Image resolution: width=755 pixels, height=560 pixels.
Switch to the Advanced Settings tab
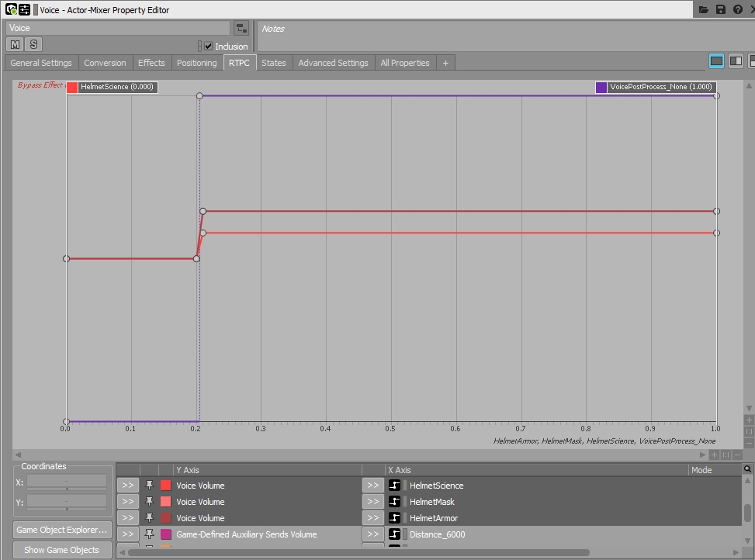tap(333, 63)
